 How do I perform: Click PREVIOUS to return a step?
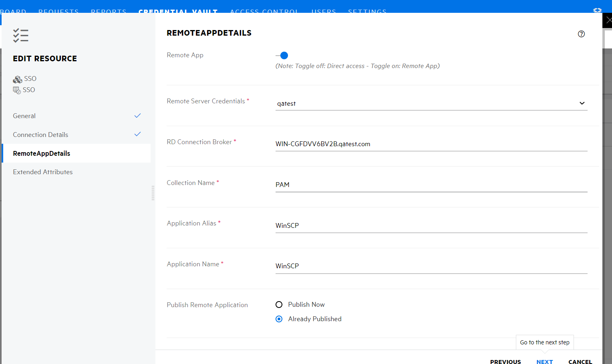(x=505, y=361)
